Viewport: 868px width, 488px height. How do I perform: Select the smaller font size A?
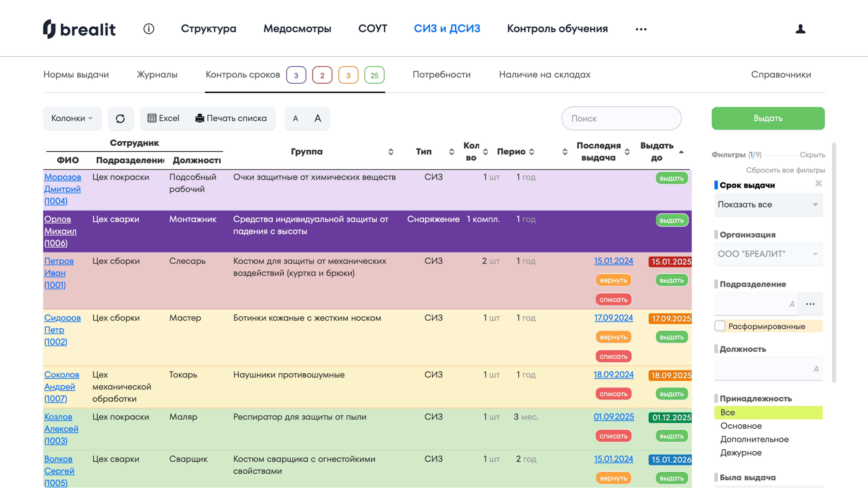pyautogui.click(x=295, y=118)
